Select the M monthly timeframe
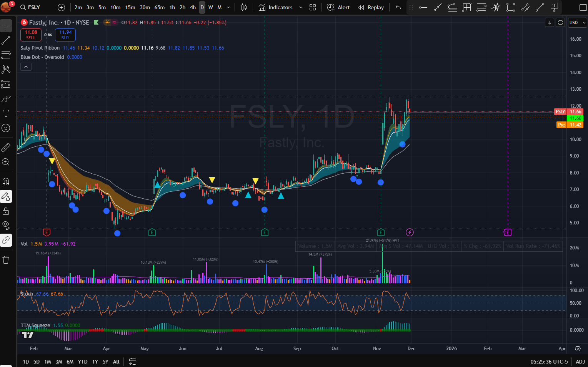This screenshot has height=367, width=588. 220,7
